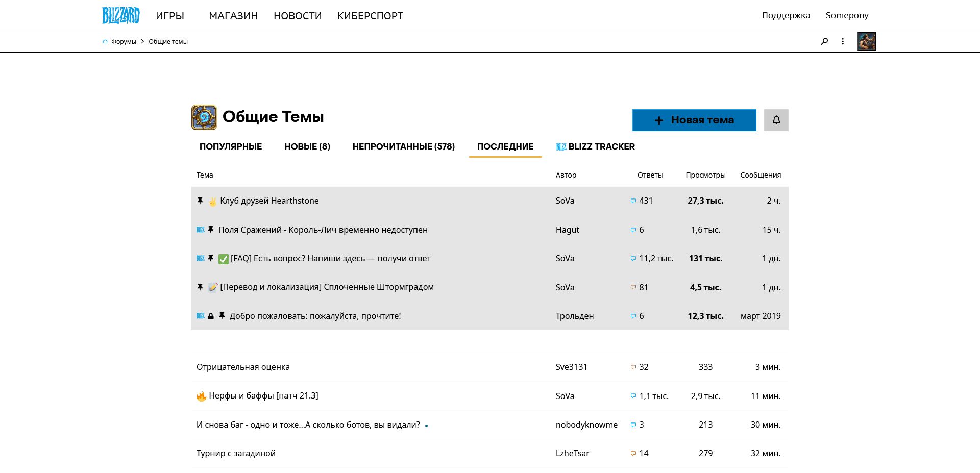Open the Поддержка link

point(786,15)
